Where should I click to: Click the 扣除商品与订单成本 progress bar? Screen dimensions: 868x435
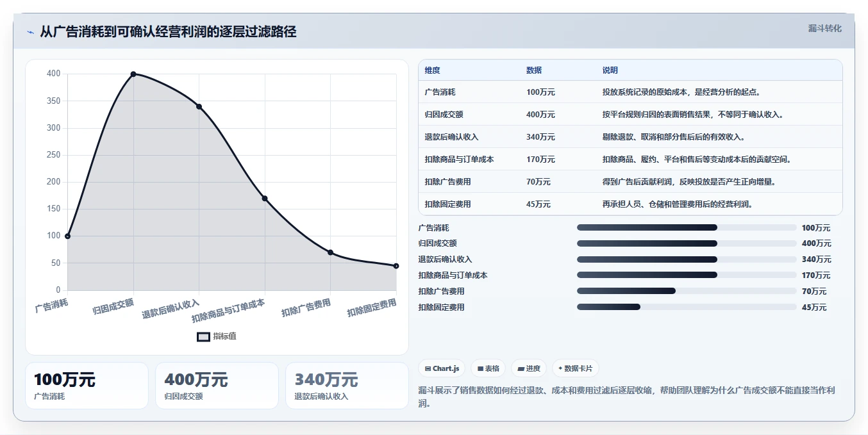687,275
